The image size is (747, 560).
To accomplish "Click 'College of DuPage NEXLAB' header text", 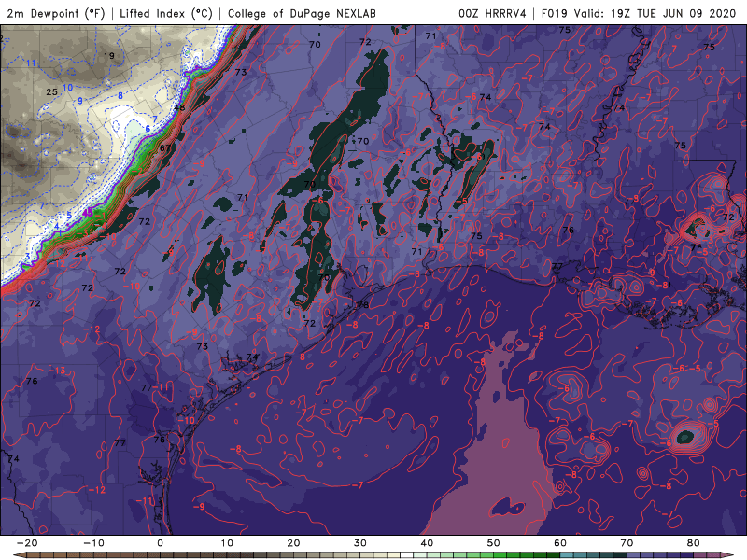I will tap(302, 13).
